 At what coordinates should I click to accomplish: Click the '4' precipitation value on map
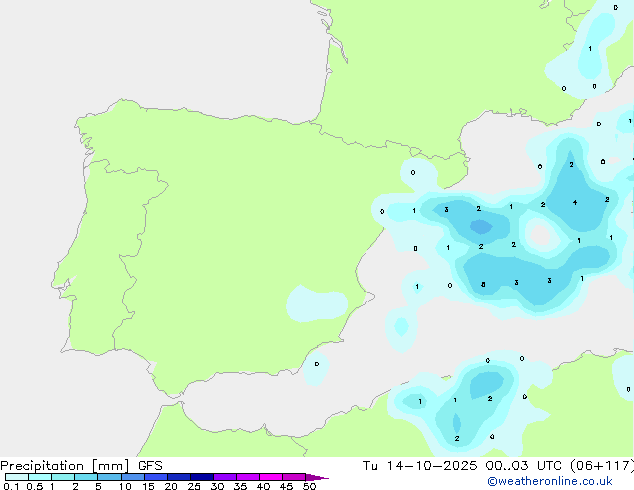pos(575,203)
